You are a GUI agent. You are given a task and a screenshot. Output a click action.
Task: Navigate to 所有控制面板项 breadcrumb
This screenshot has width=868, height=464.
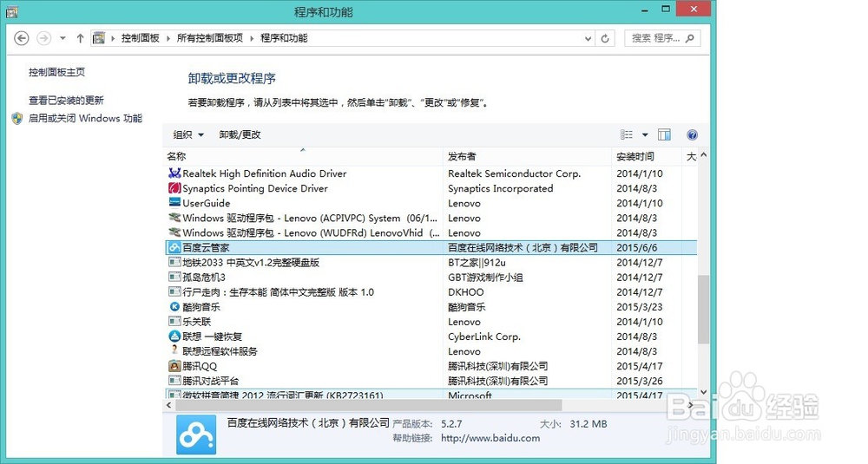tap(210, 38)
